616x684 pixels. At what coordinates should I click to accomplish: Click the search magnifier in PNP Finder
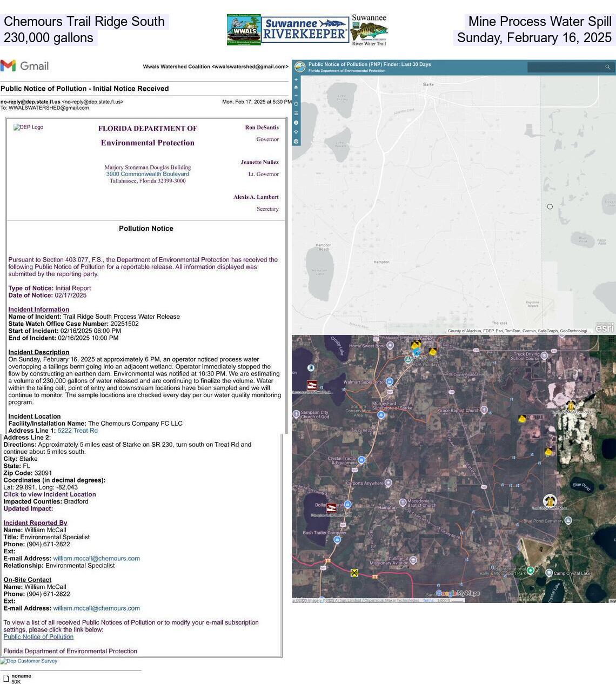coord(607,67)
